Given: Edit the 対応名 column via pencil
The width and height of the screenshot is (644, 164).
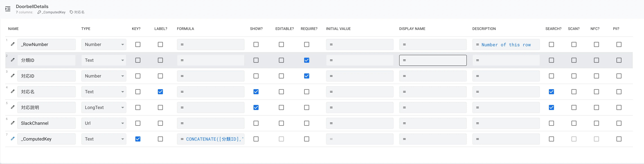Looking at the screenshot, I should [x=13, y=91].
